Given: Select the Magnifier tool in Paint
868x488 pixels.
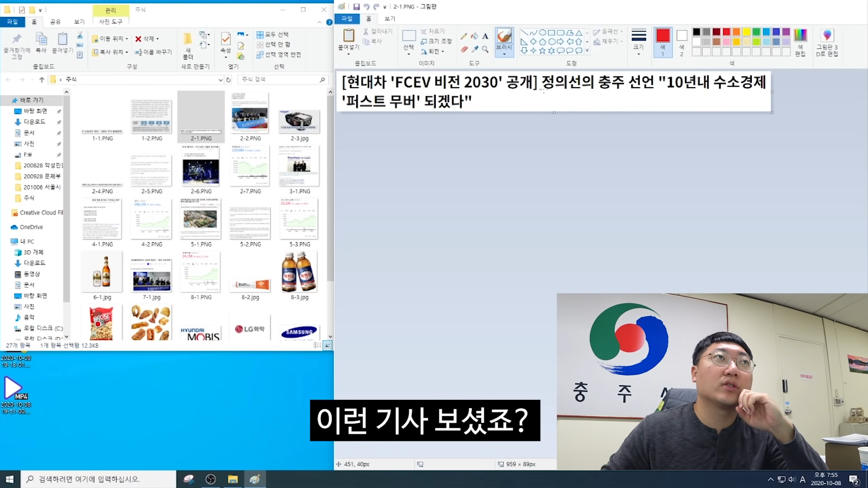Looking at the screenshot, I should coord(485,49).
